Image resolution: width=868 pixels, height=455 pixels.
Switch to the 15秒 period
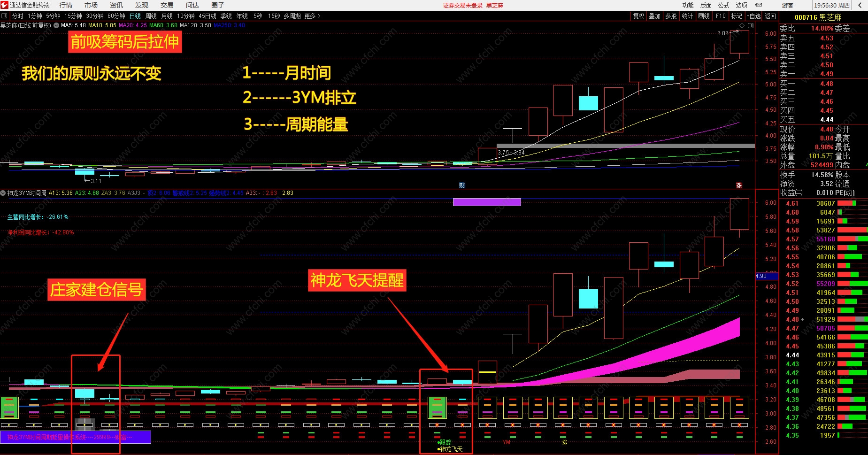[x=274, y=16]
